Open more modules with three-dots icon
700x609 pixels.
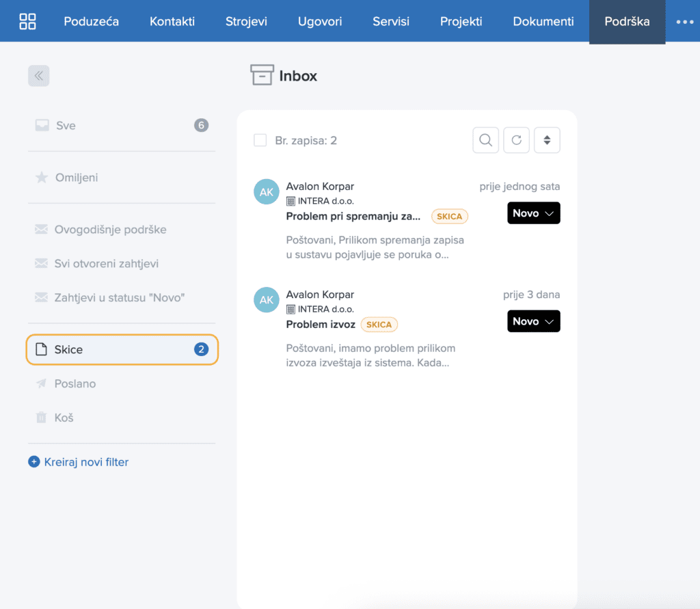[x=684, y=21]
